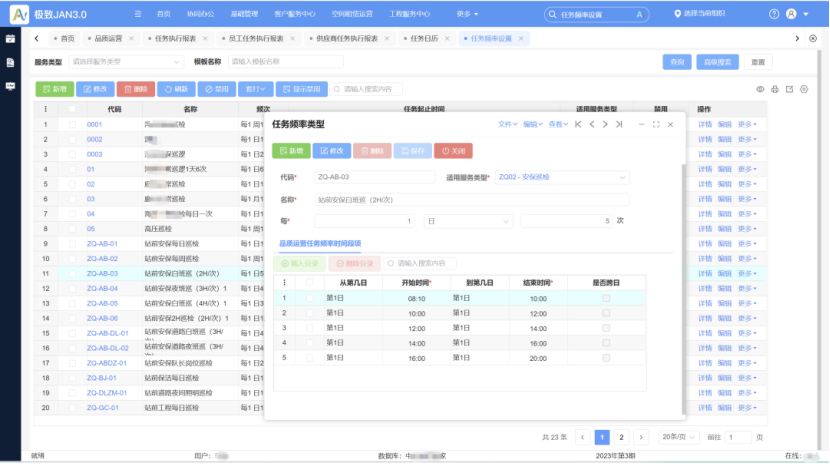Go to page 2 of the table

621,437
